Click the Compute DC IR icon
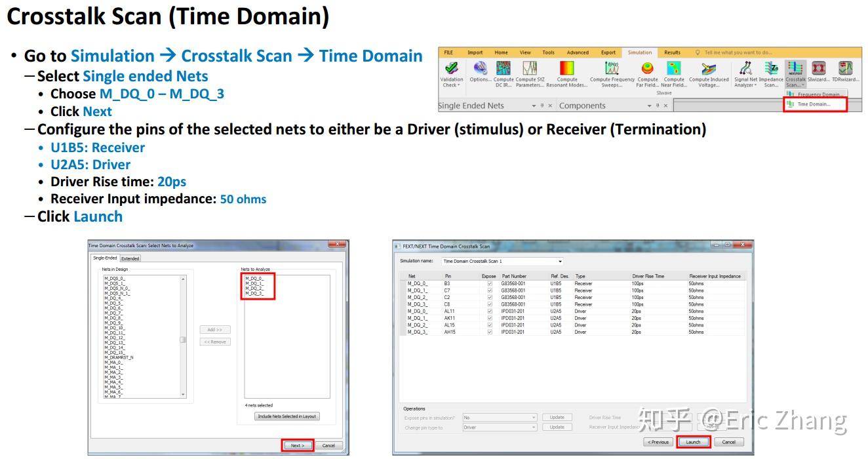The height and width of the screenshot is (459, 868). [x=503, y=68]
